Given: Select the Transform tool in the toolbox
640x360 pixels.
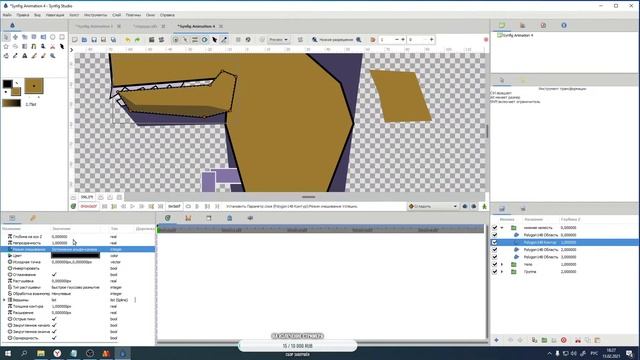Looking at the screenshot, I should pos(6,37).
